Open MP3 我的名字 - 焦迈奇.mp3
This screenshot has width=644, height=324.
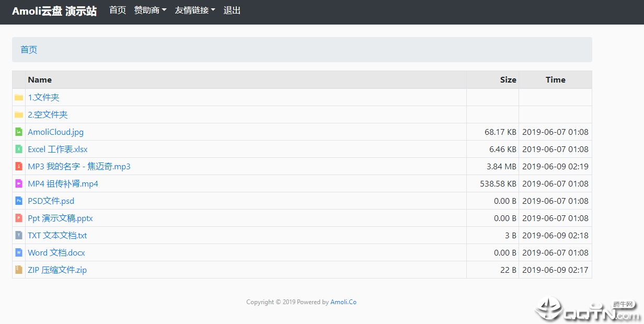(79, 166)
